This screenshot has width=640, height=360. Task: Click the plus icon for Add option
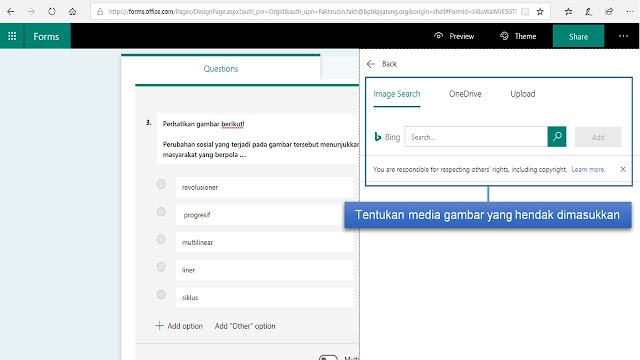tap(160, 326)
